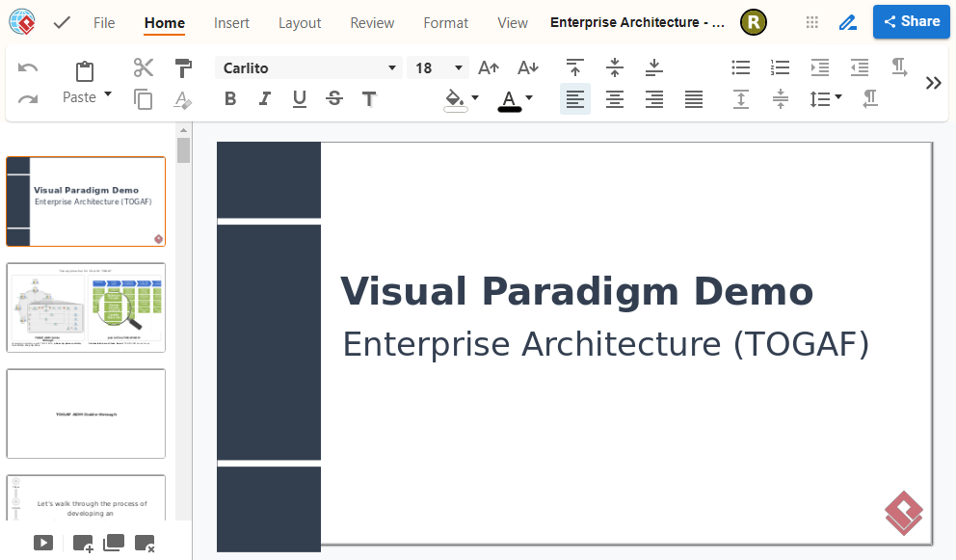Switch to the Layout tab
The image size is (956, 560).
pyautogui.click(x=300, y=23)
